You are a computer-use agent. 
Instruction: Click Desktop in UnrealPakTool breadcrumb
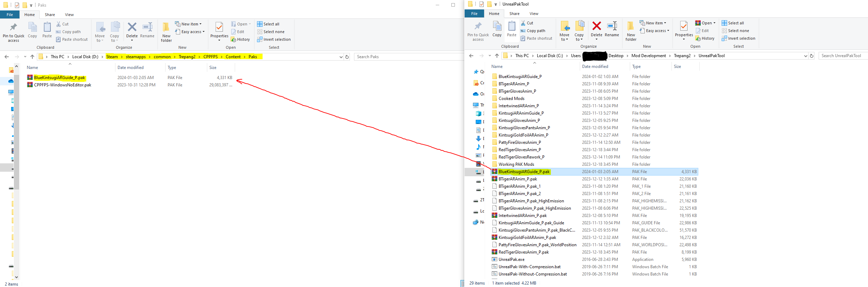click(x=616, y=56)
